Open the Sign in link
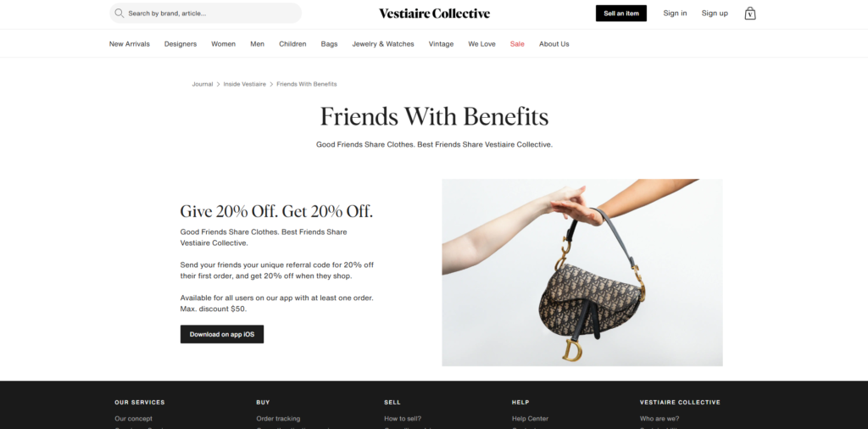Viewport: 868px width, 429px height. 675,14
